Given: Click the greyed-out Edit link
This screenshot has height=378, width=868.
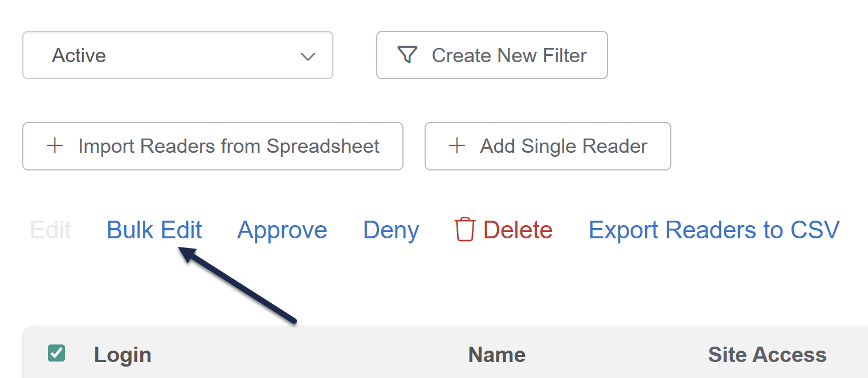Looking at the screenshot, I should click(50, 230).
